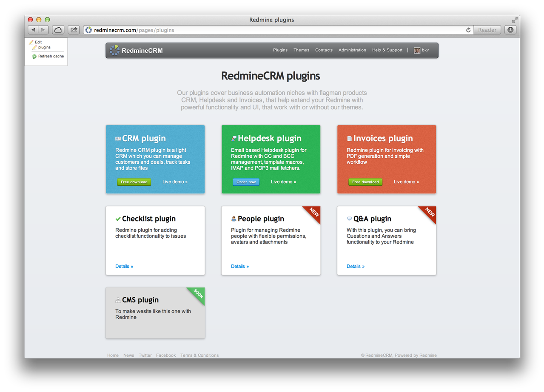
Task: Click the People plugin person icon
Action: coord(234,219)
